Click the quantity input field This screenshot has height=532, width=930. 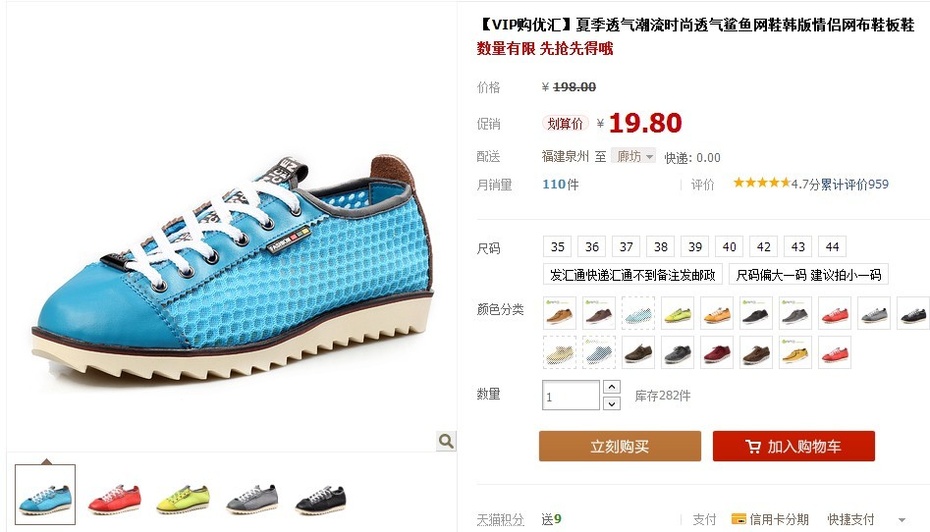[x=571, y=395]
